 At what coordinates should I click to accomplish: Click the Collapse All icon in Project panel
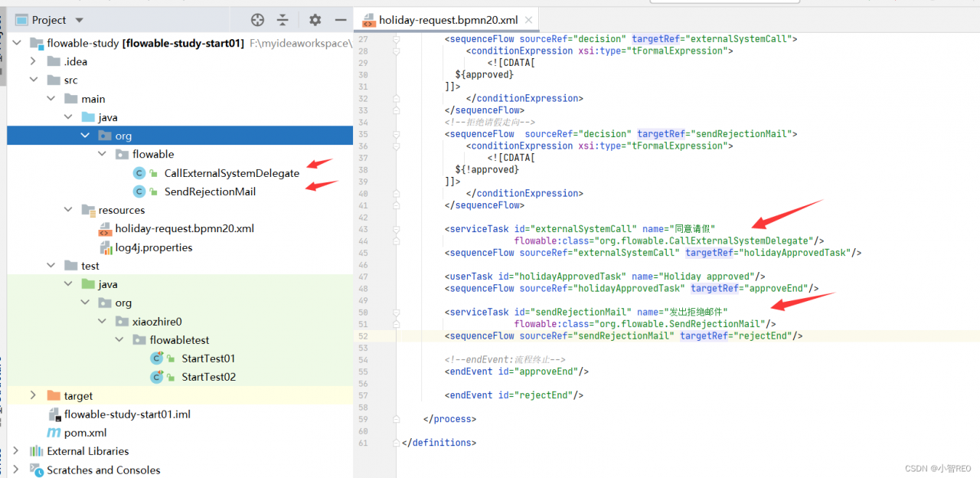[283, 20]
